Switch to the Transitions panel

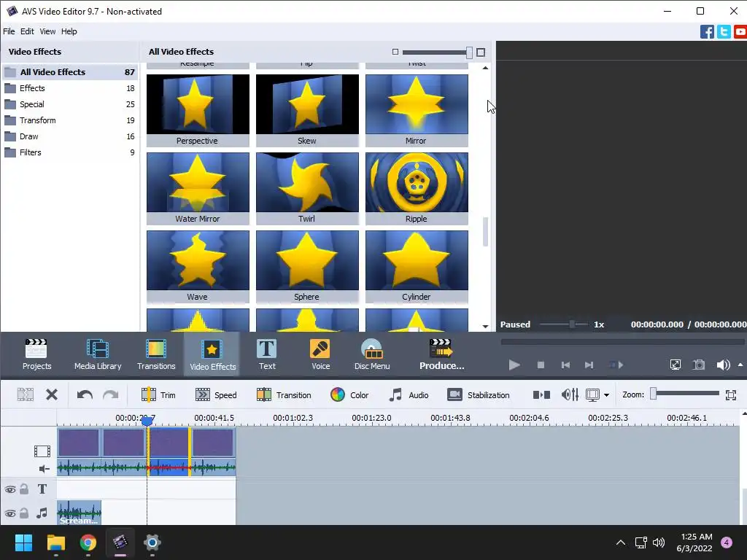click(156, 354)
